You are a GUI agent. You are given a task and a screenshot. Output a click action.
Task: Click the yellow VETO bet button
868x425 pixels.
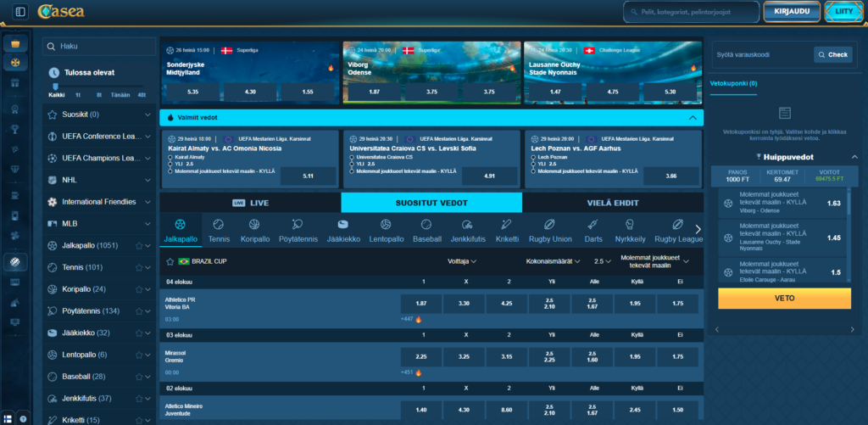pyautogui.click(x=784, y=298)
